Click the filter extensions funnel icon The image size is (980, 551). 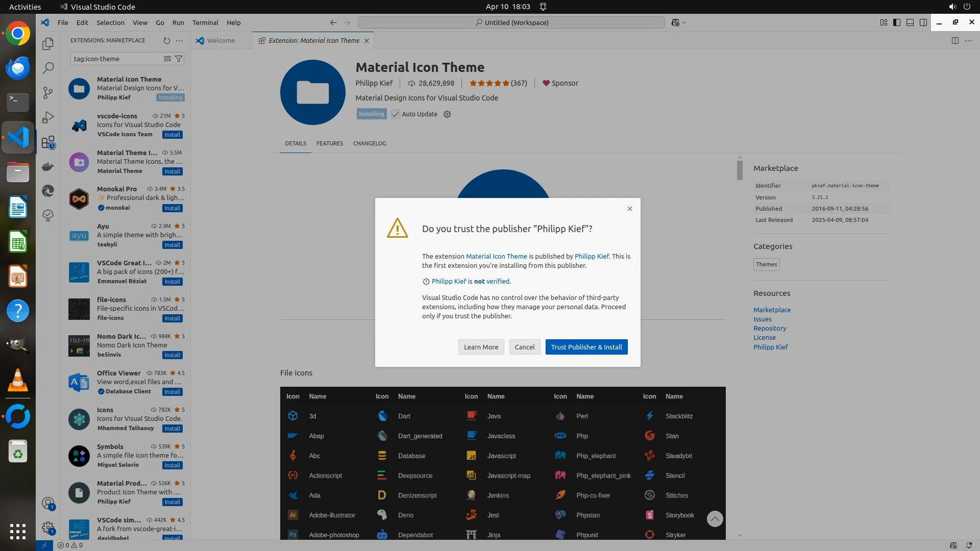[x=179, y=59]
